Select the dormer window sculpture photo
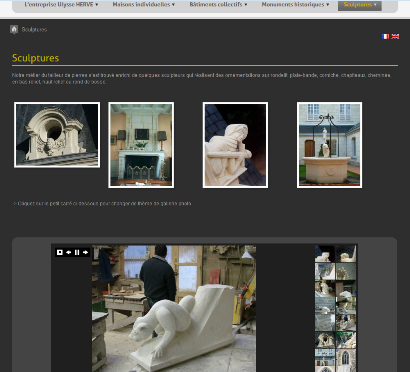This screenshot has width=410, height=372. click(57, 135)
